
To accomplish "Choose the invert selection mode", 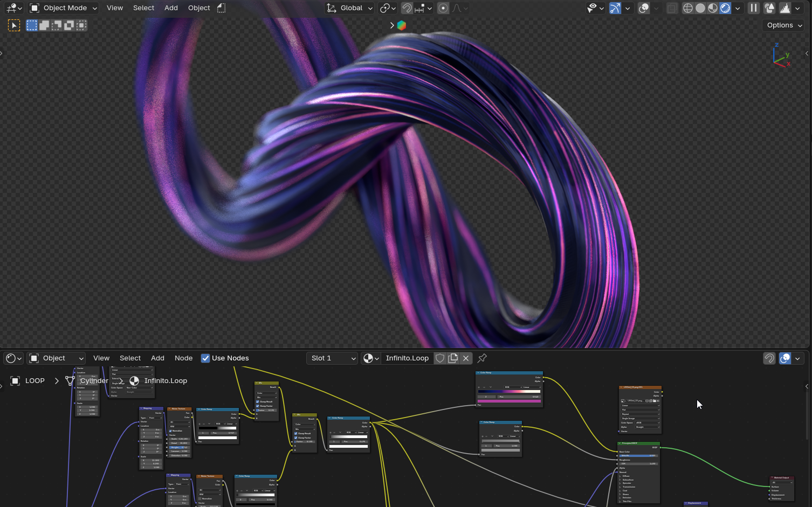I will pyautogui.click(x=69, y=25).
